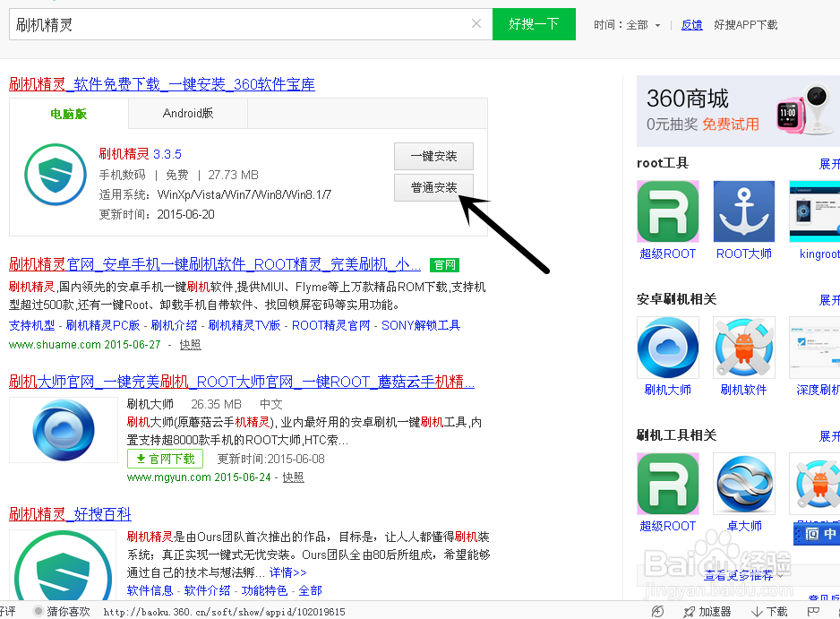Open the 时间：全部 dropdown filter
The height and width of the screenshot is (619, 840).
click(627, 25)
